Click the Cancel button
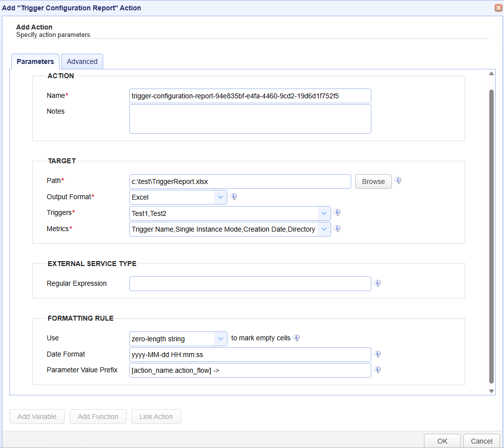 pos(481,441)
